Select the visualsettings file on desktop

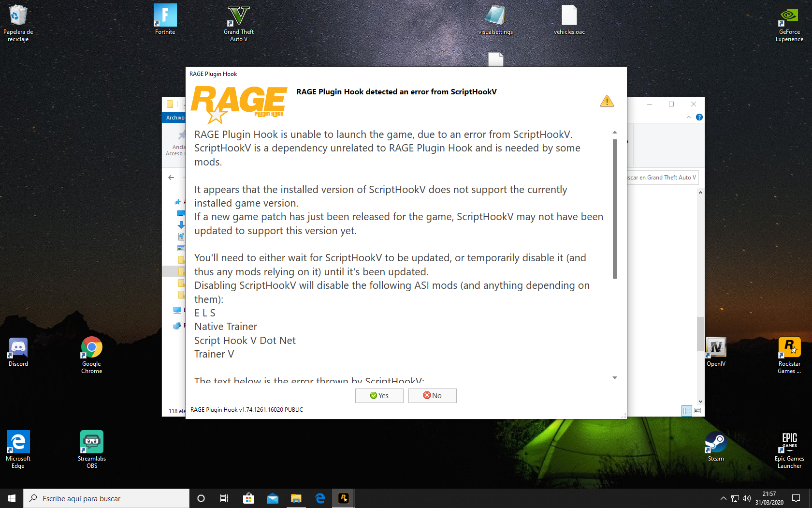click(x=495, y=19)
